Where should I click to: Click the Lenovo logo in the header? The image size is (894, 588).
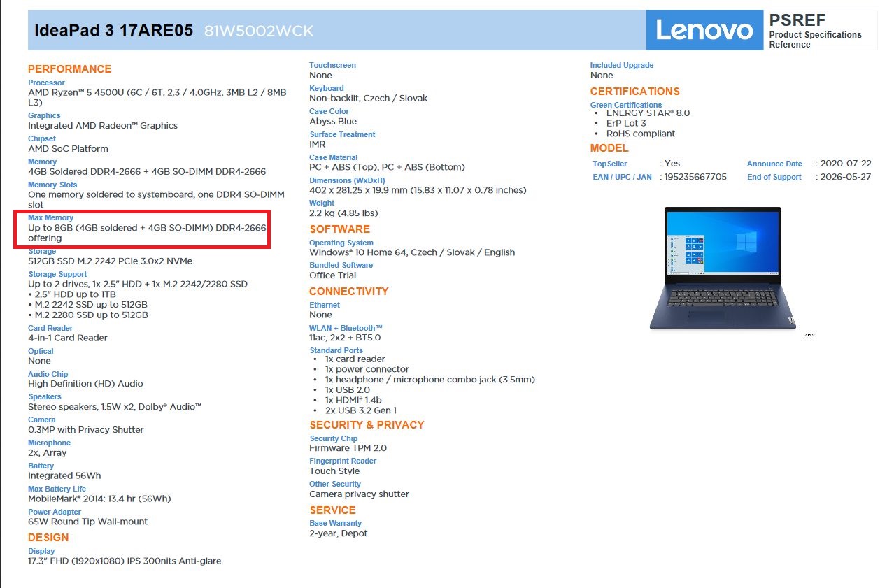(704, 30)
